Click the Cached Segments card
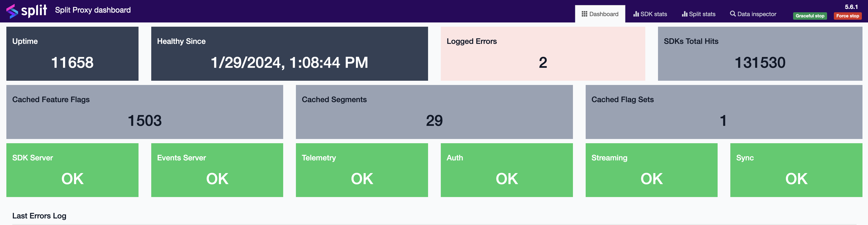 434,112
